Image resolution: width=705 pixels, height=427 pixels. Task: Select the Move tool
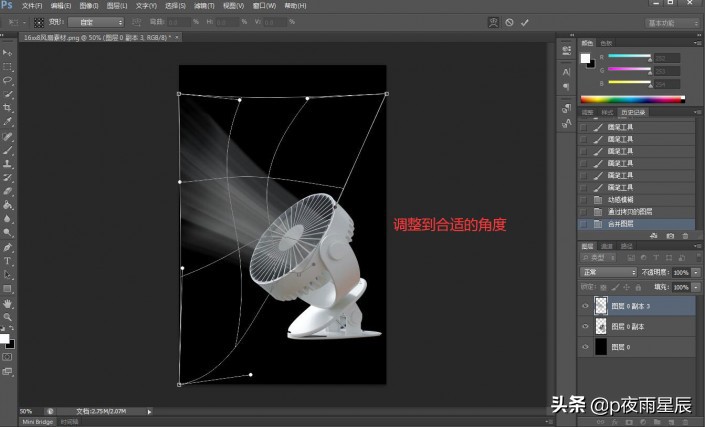7,53
